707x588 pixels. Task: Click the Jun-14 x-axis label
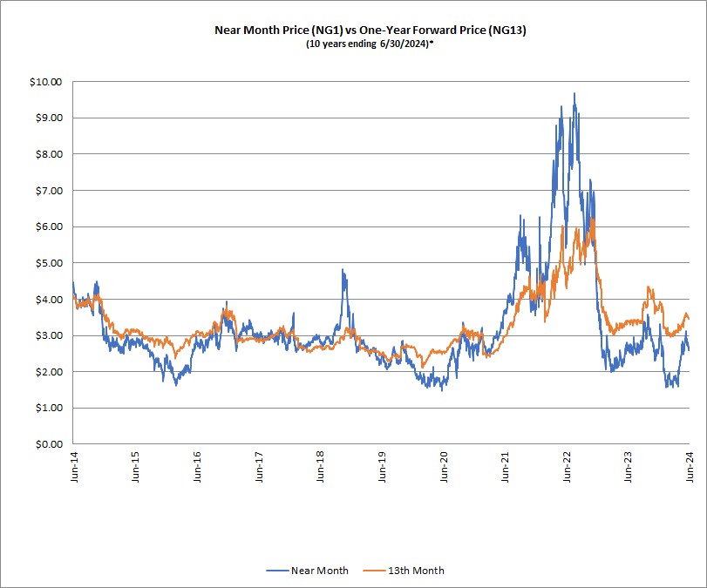point(74,467)
